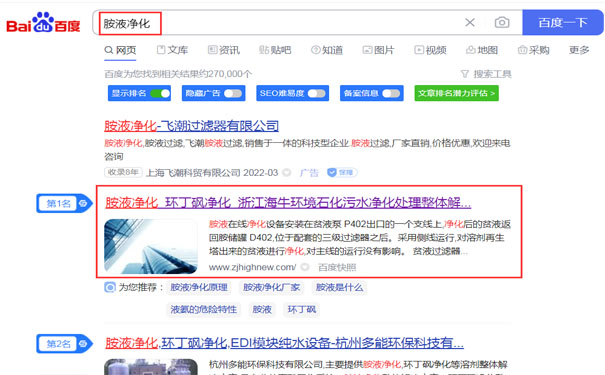Viewport: 605px width, 375px height.
Task: Switch to the 视频 tab
Action: [x=430, y=50]
